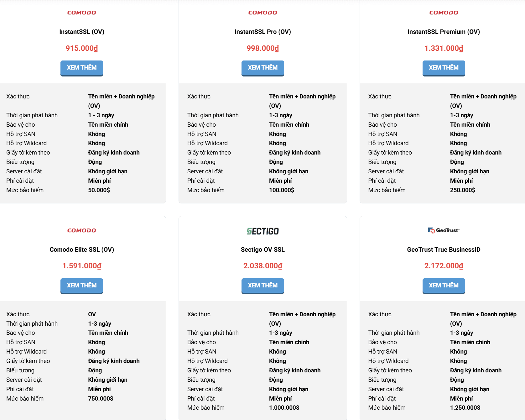Open XEM THÊM for InstantSSL Premium (OV)
Viewport: 525px width, 420px height.
coord(444,68)
